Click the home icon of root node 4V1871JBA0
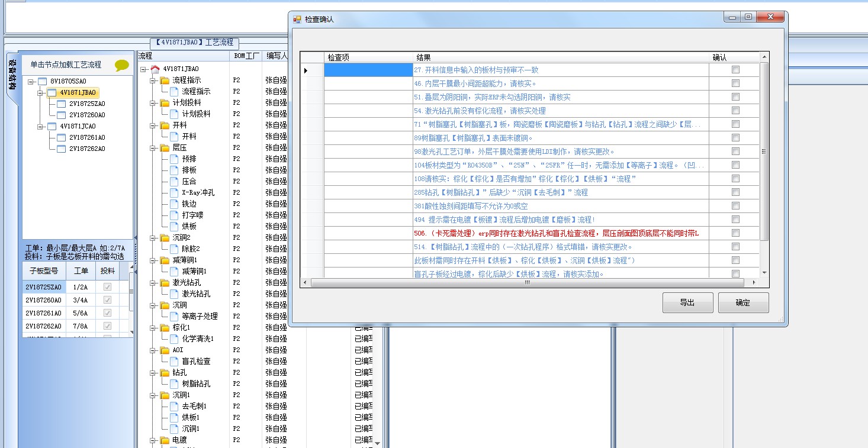Screen dimensions: 868x448 (155, 69)
